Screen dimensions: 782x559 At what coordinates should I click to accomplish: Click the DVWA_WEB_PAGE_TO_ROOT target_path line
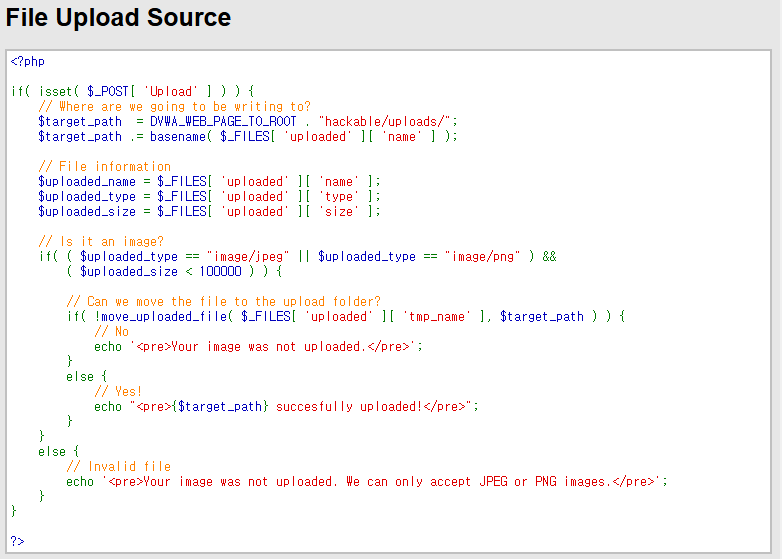click(248, 121)
